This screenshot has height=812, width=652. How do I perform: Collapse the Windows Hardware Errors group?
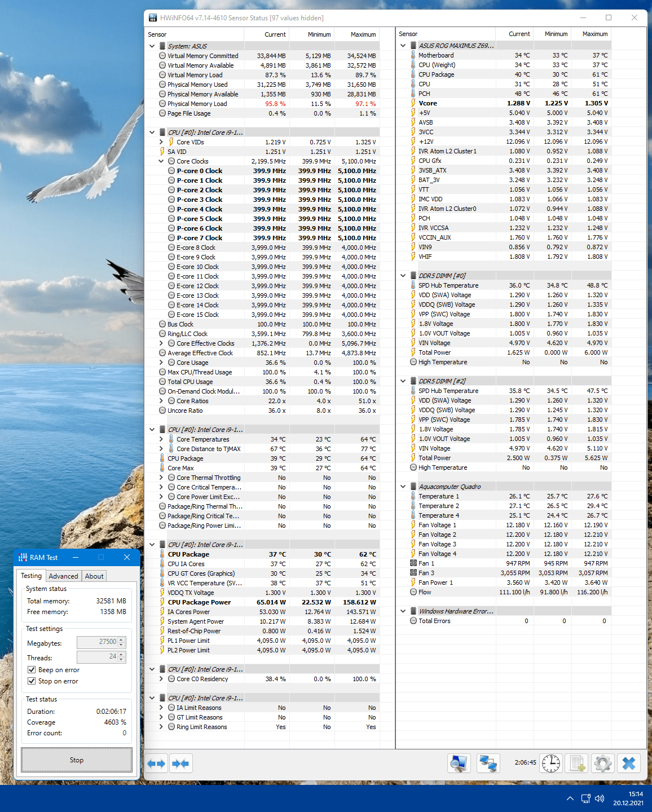coord(403,611)
